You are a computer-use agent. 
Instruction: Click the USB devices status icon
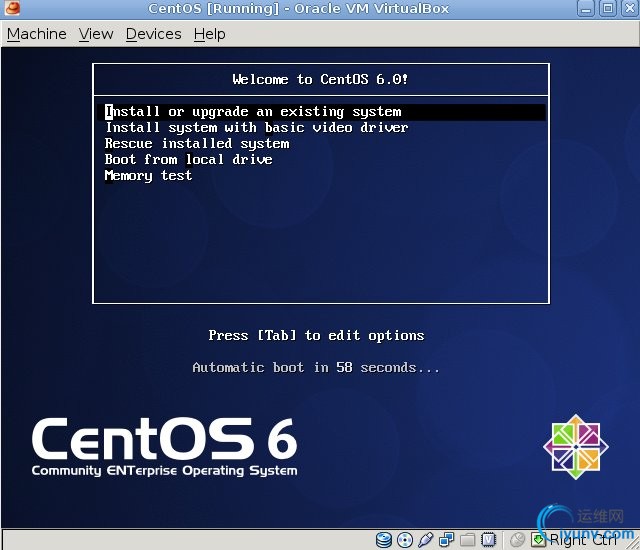(x=425, y=540)
